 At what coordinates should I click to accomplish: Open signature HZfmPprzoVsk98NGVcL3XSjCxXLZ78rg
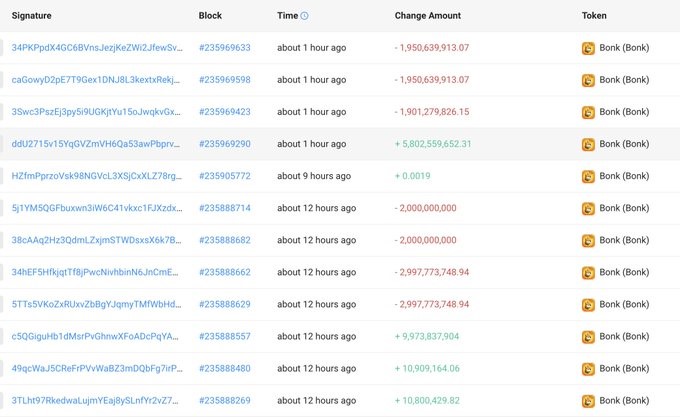tap(97, 176)
